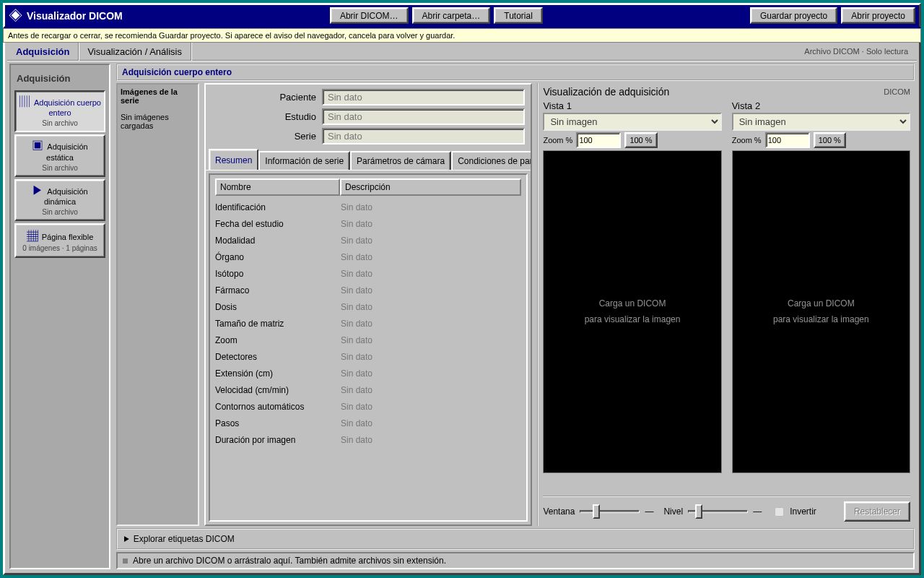
Task: Open the Condiciones tab at the right edge
Action: [x=492, y=161]
